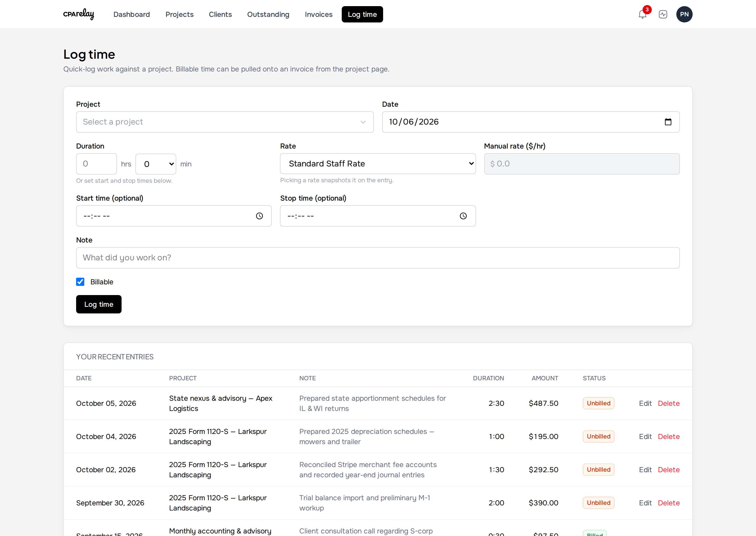
Task: Edit the September 30, 2026 entry
Action: [645, 503]
